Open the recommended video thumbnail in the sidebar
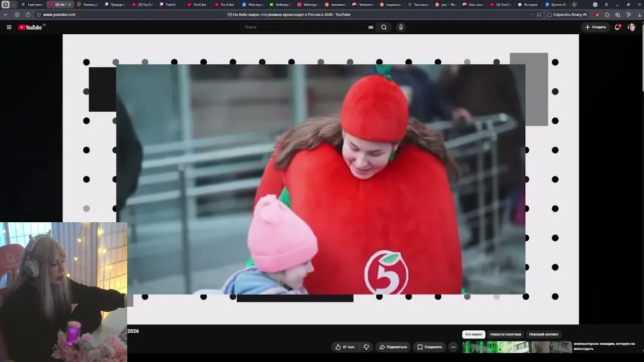Viewport: 644px width, 362px height. tap(517, 347)
